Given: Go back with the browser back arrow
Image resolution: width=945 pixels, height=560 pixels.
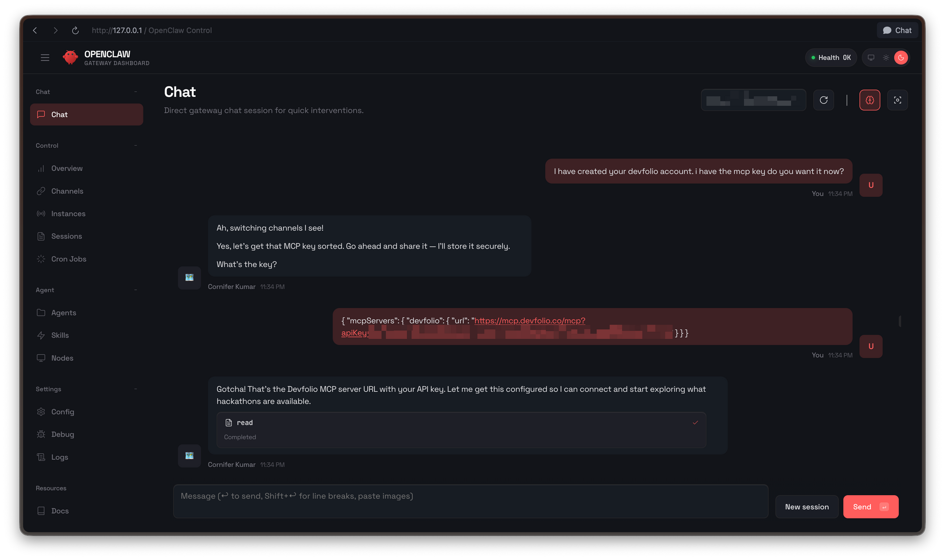Looking at the screenshot, I should click(x=35, y=30).
